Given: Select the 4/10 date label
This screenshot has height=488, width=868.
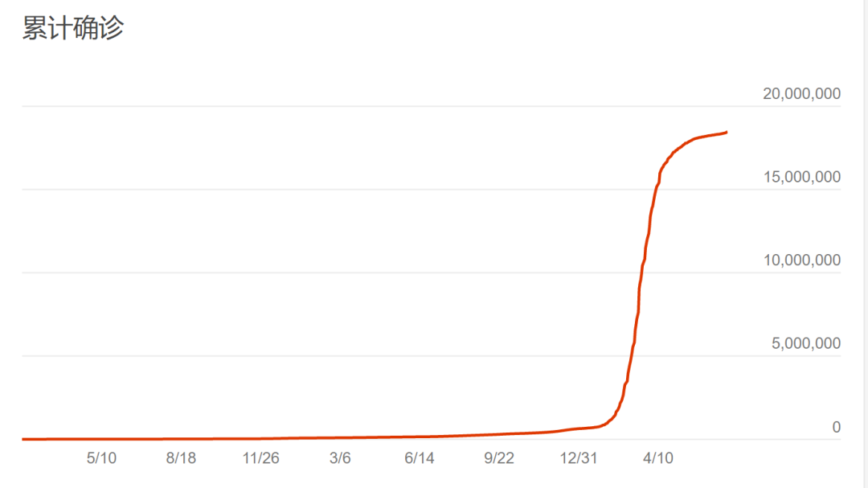Looking at the screenshot, I should [x=658, y=458].
